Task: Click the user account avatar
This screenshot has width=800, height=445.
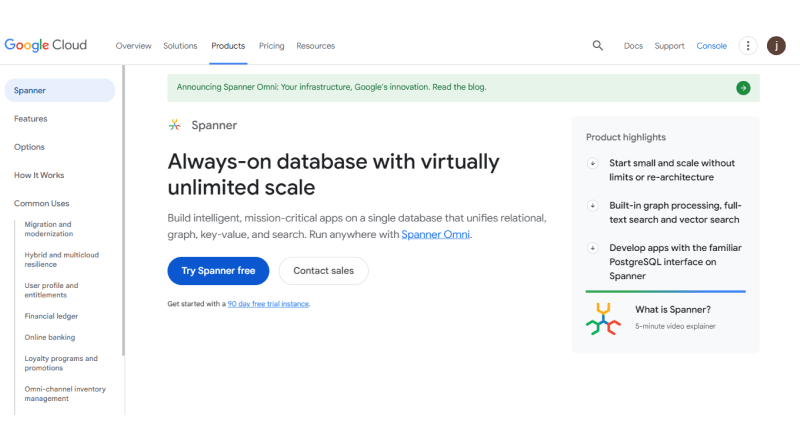Action: coord(776,45)
